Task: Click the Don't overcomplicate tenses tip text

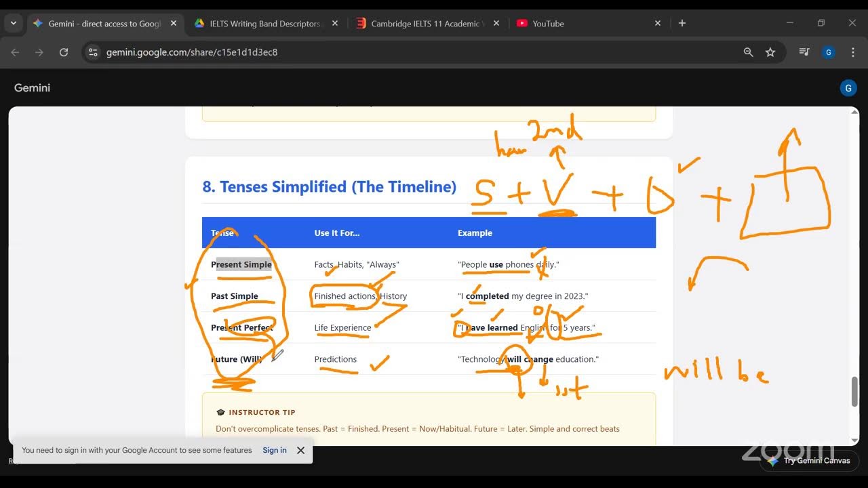Action: pos(418,428)
